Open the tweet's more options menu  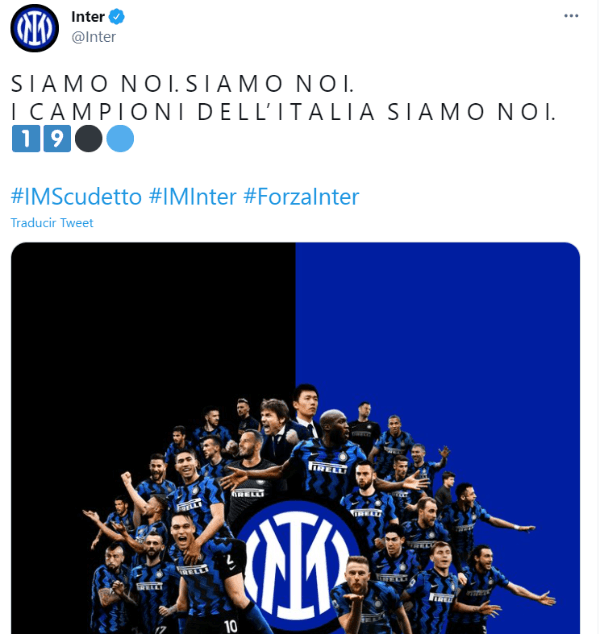click(572, 17)
